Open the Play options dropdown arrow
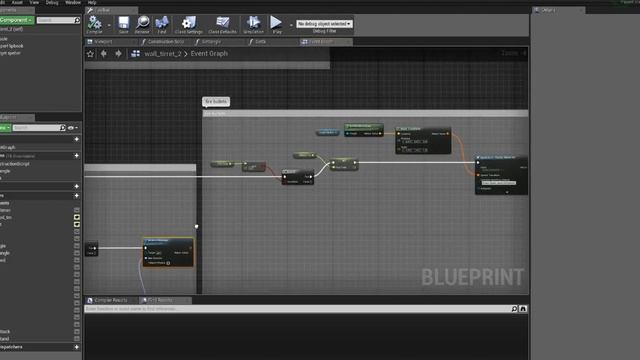 pos(291,25)
